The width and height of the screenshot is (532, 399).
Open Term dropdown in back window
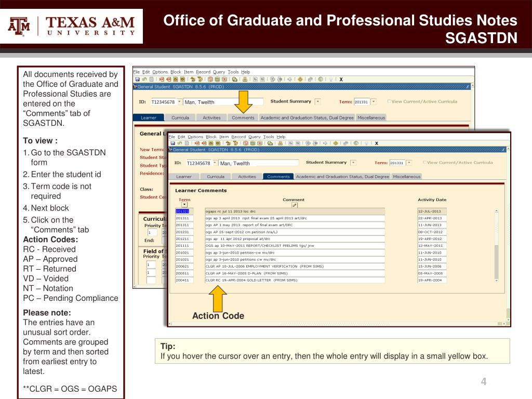click(x=374, y=101)
